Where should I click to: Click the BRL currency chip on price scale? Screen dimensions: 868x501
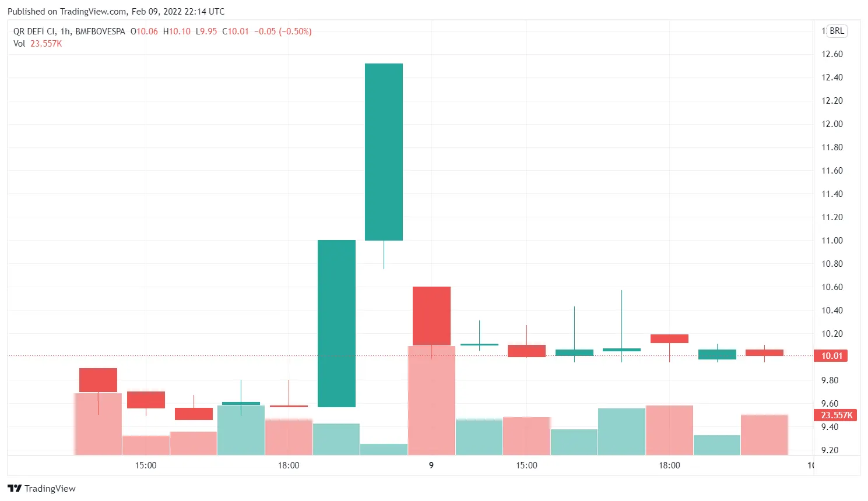tap(836, 31)
